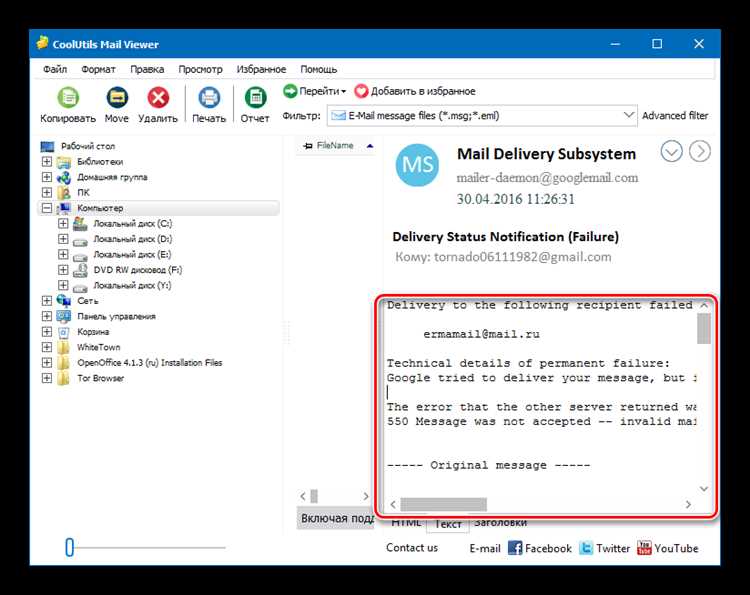Click the zoom slider handle at bottom left
The height and width of the screenshot is (595, 750).
pyautogui.click(x=69, y=548)
